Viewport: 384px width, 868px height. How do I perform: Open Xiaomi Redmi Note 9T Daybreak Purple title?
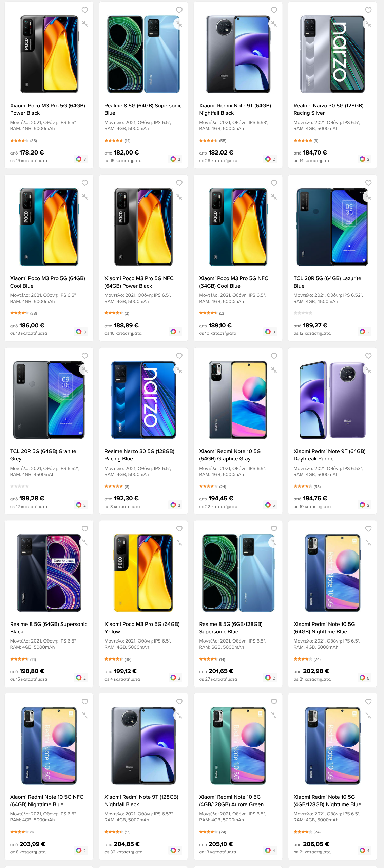(x=329, y=455)
